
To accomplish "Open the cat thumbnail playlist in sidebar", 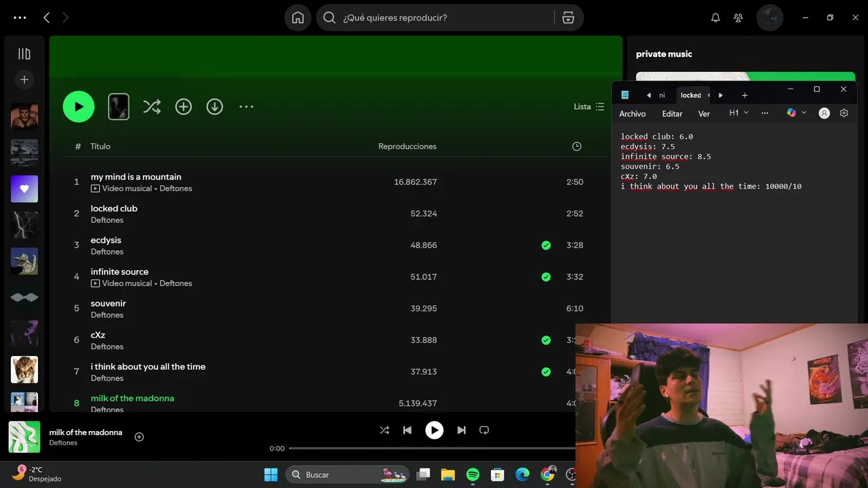I will pos(24,369).
